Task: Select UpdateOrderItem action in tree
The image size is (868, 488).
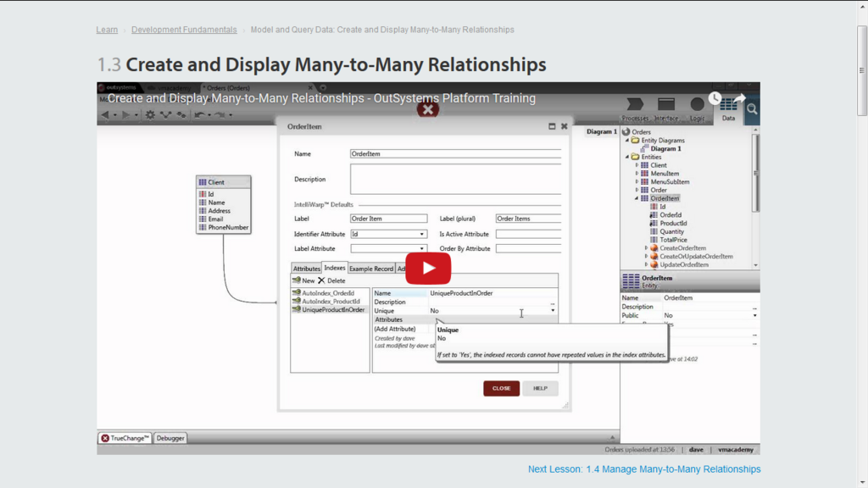Action: (x=684, y=264)
